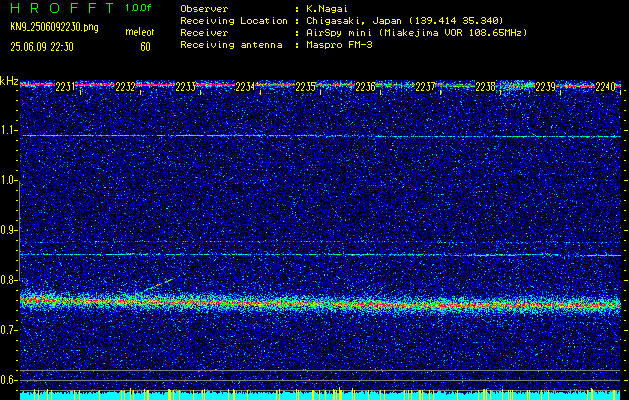
Task: Click the Receiver label
Action: (204, 32)
